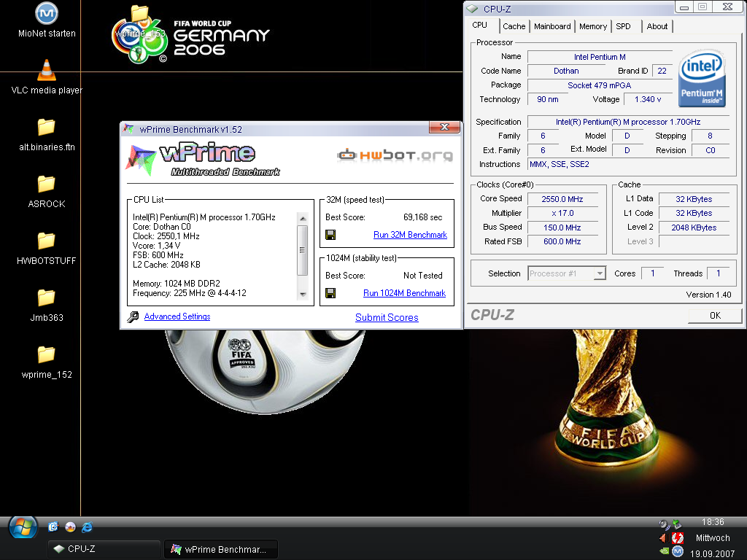Switch to the About tab in CPU-Z
The width and height of the screenshot is (747, 560).
pyautogui.click(x=657, y=27)
